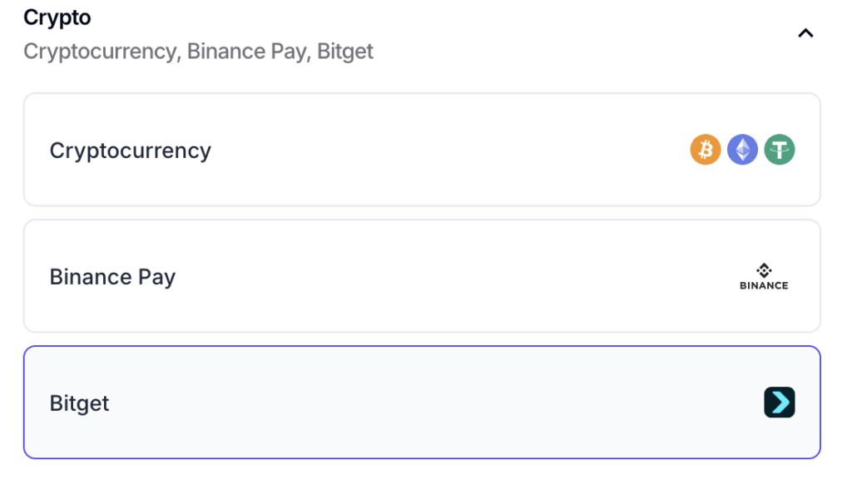The height and width of the screenshot is (504, 852).
Task: Click empty space in the Bitget card
Action: coord(434,403)
